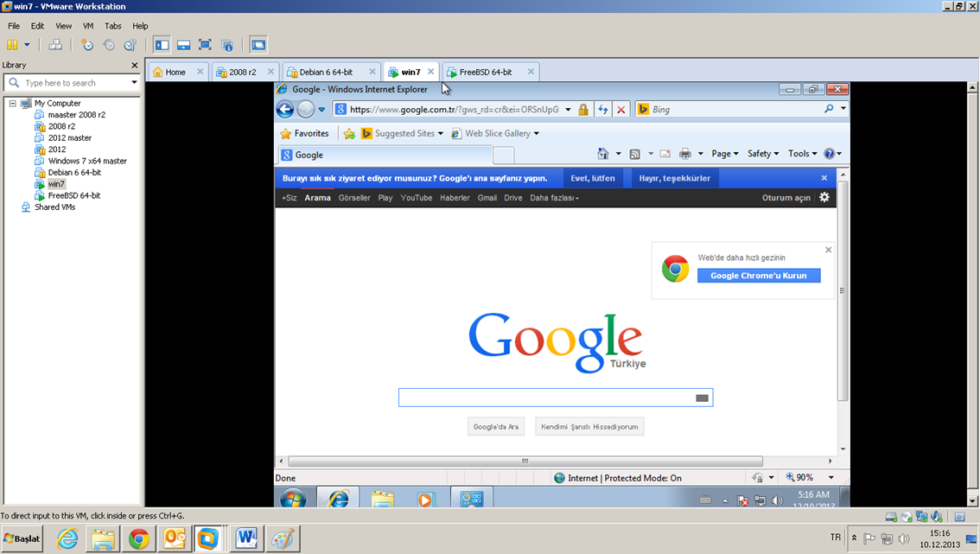Image resolution: width=980 pixels, height=554 pixels.
Task: Close the Debian 6 64-bit tab
Action: tap(372, 72)
